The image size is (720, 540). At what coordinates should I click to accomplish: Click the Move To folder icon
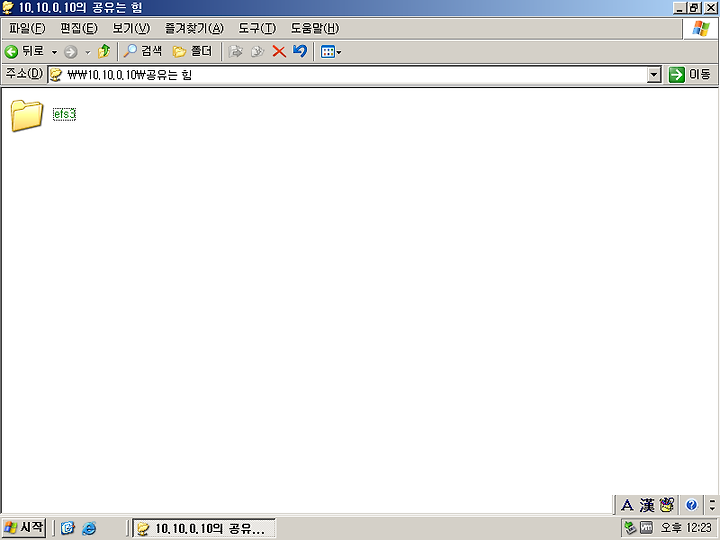(236, 51)
